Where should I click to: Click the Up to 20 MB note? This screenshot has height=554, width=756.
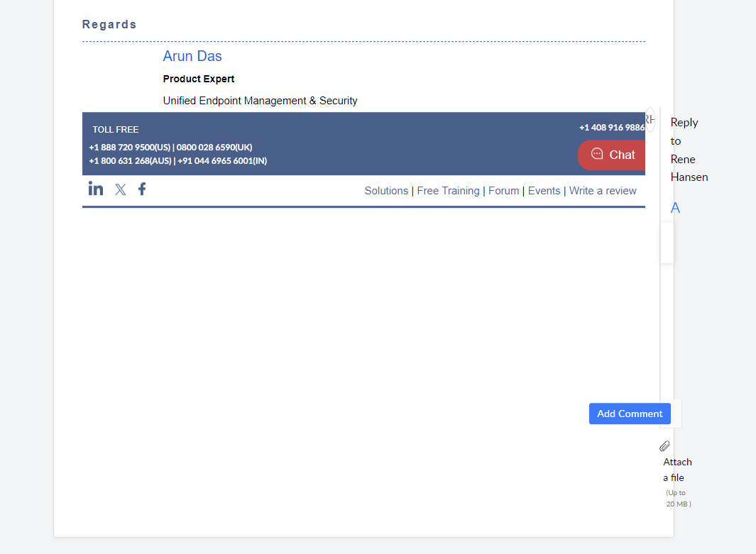pos(679,499)
